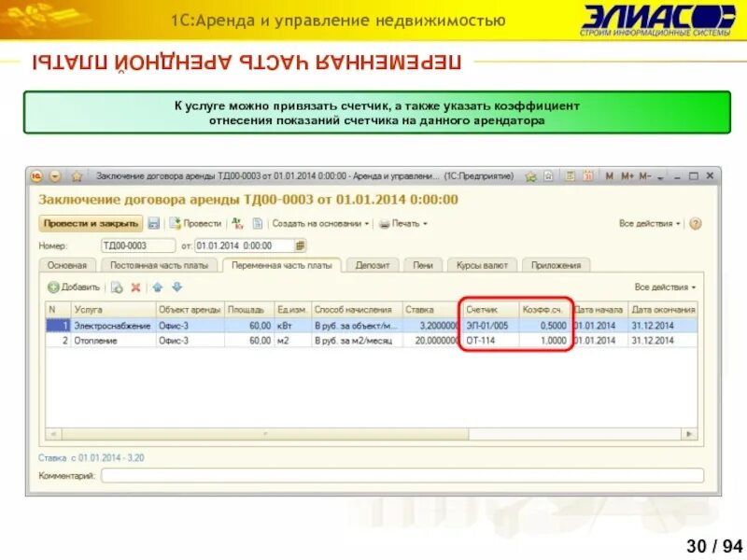Open the history list icon in title bar
747x560 pixels.
point(548,176)
